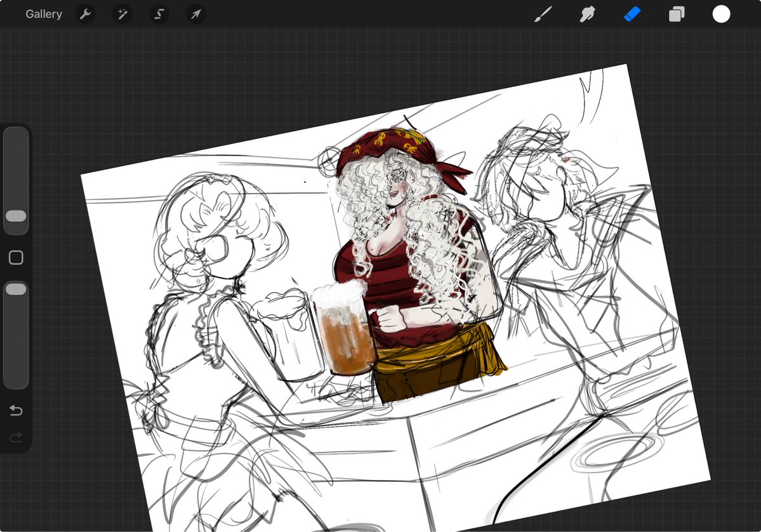The height and width of the screenshot is (532, 761).
Task: Undo the last stroke
Action: (16, 411)
